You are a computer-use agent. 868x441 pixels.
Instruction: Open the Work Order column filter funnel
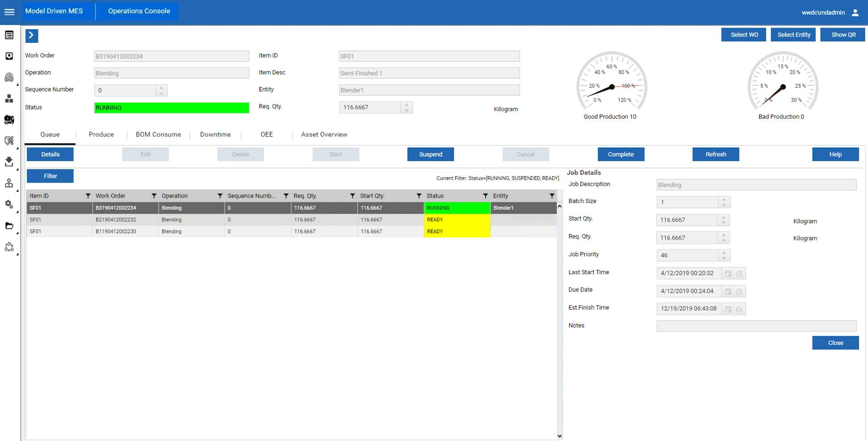(x=154, y=196)
